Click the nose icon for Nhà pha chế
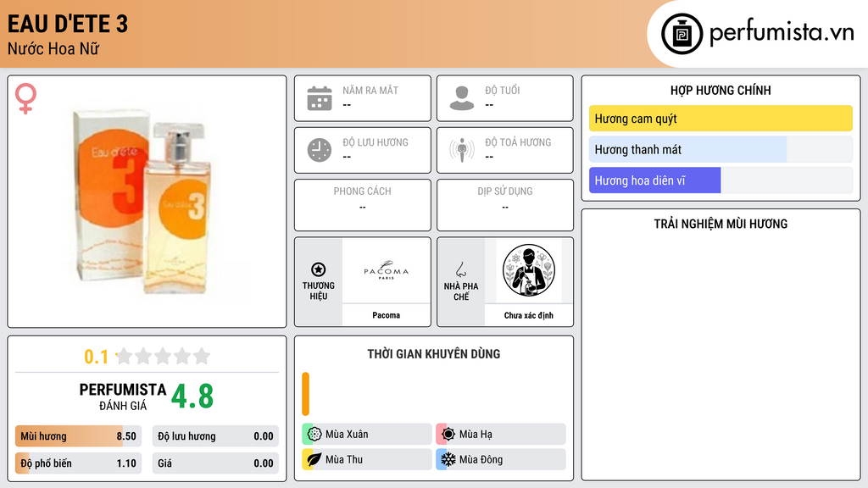 coord(460,270)
